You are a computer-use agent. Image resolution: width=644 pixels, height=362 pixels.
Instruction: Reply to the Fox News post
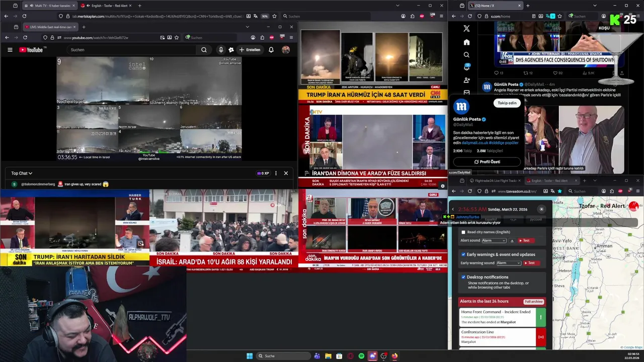click(499, 73)
